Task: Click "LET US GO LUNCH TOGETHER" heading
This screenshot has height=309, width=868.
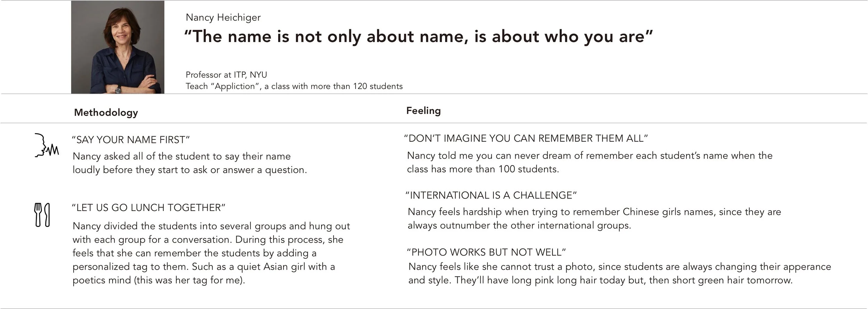Action: point(149,208)
